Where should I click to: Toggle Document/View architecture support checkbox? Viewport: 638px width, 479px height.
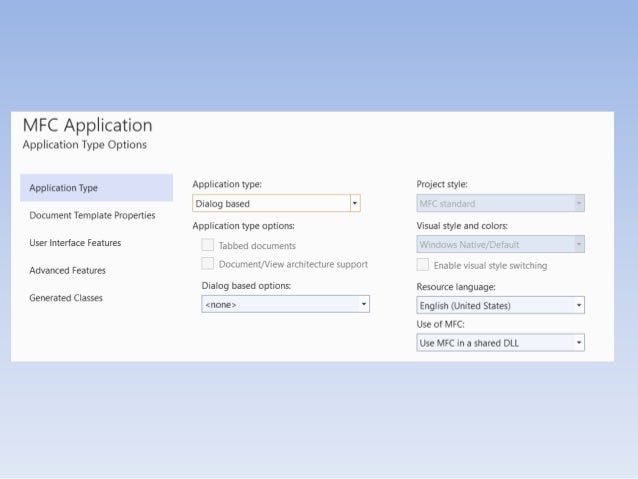tap(208, 264)
